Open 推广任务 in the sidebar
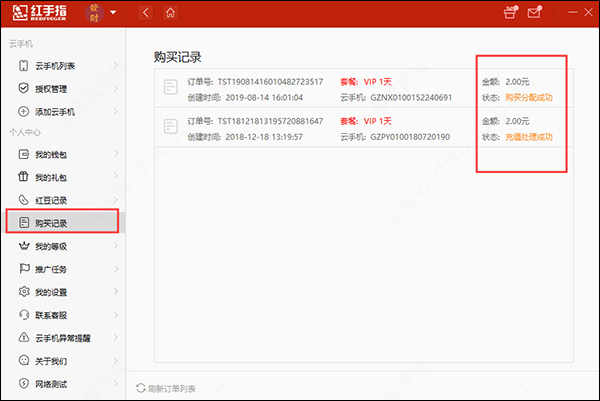 [x=64, y=269]
